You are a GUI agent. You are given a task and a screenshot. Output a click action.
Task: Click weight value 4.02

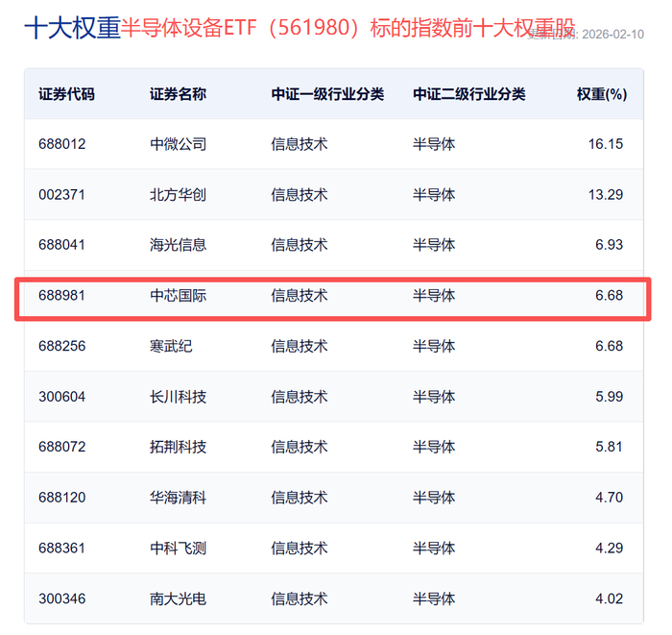(609, 598)
